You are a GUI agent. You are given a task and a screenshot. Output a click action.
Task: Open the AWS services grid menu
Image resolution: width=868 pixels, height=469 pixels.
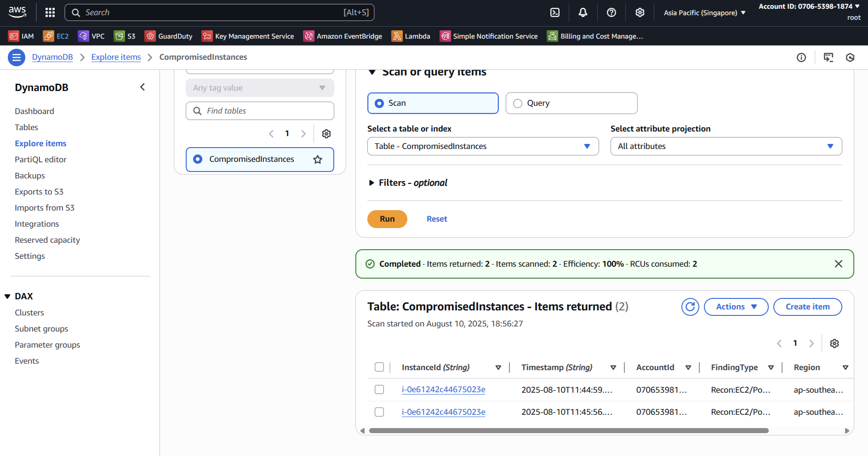pyautogui.click(x=50, y=12)
